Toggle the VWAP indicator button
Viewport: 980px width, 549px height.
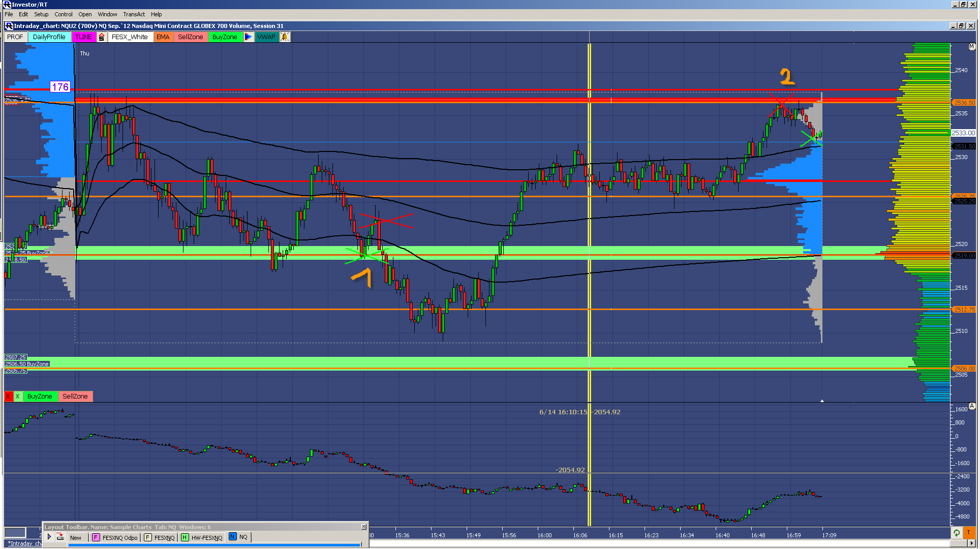tap(266, 37)
